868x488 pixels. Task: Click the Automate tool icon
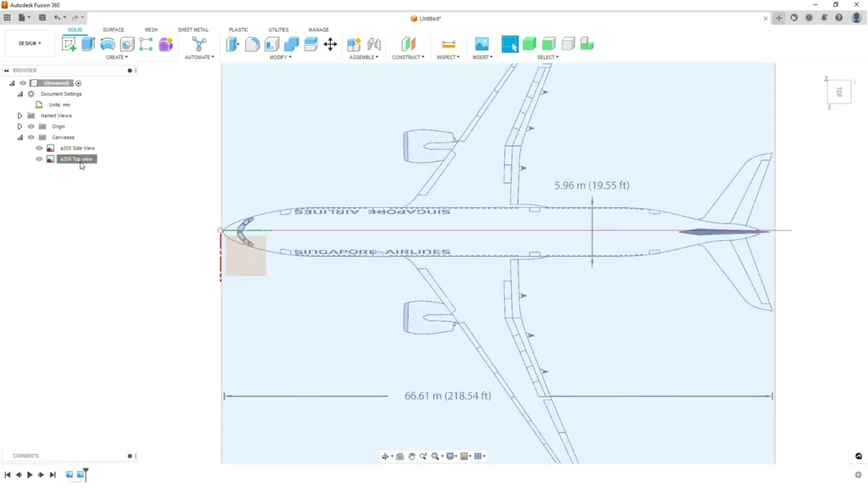pos(199,44)
